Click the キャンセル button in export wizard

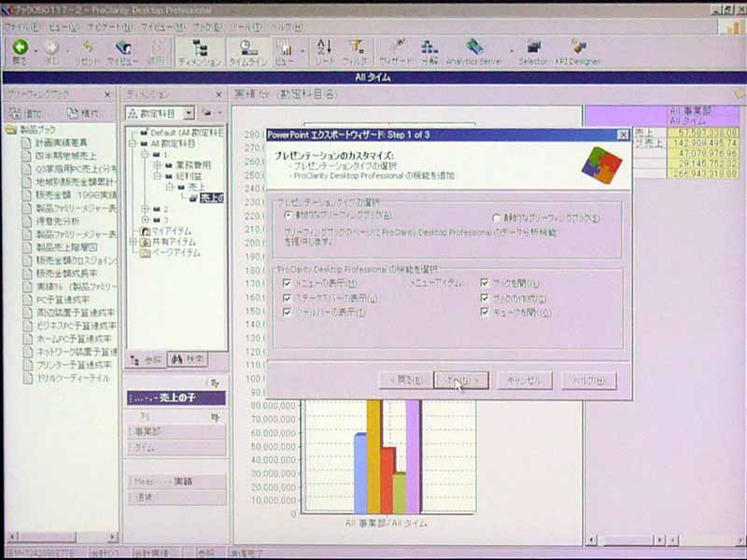pos(525,381)
